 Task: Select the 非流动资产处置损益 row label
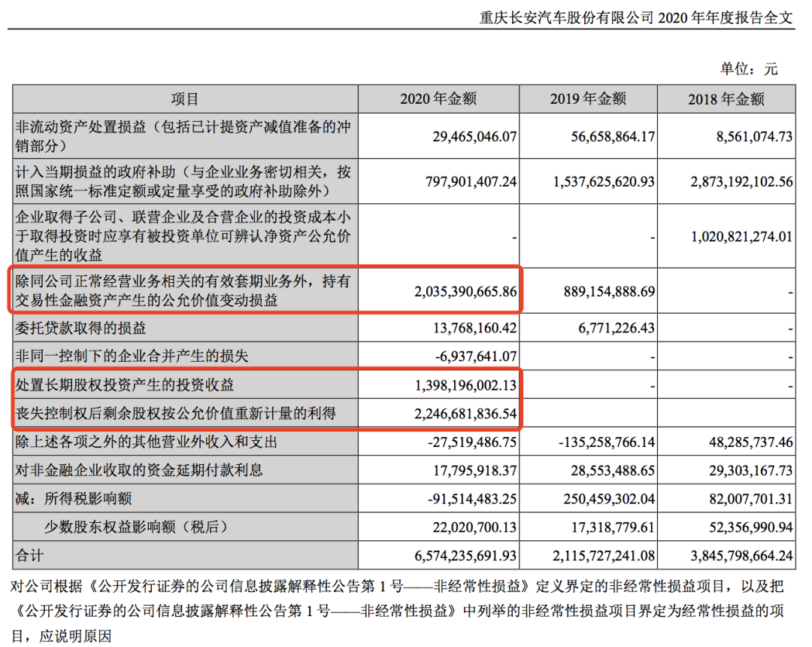tap(183, 136)
